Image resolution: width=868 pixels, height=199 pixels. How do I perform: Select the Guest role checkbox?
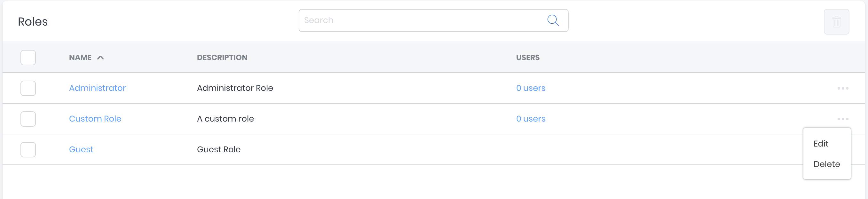tap(28, 150)
